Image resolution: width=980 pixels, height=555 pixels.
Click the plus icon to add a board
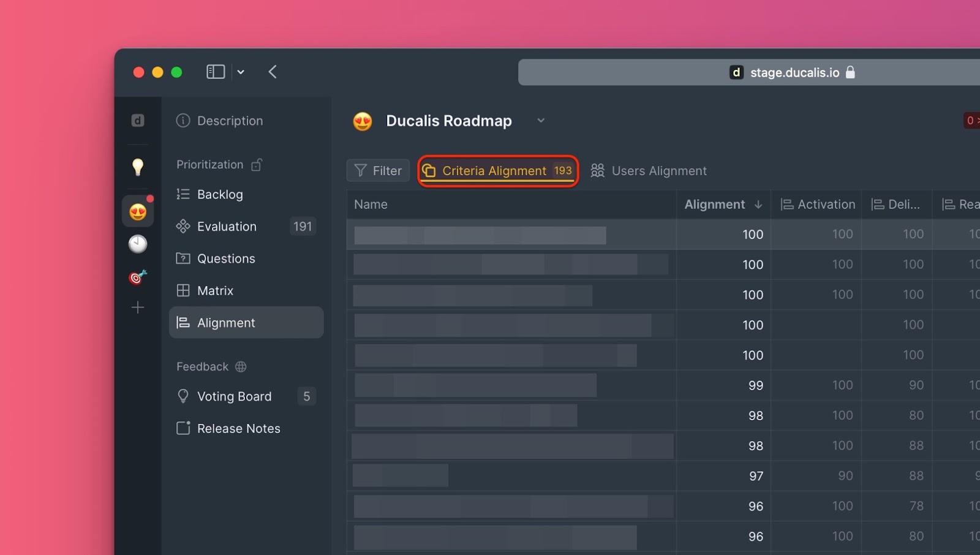tap(138, 308)
